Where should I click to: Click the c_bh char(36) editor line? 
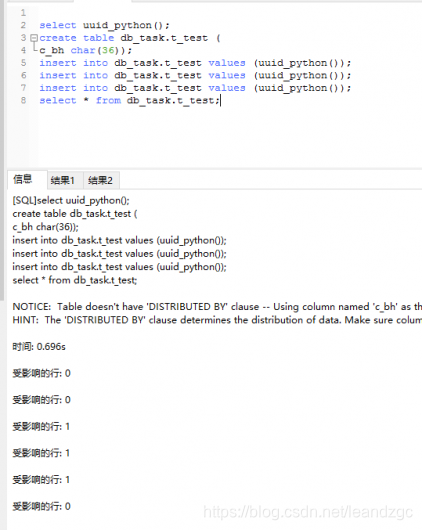[x=85, y=50]
